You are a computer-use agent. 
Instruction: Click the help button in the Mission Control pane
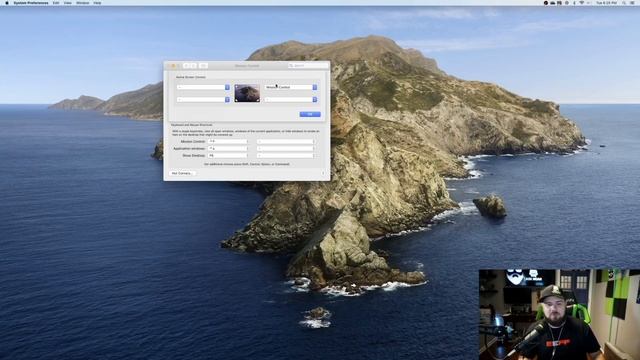point(323,173)
